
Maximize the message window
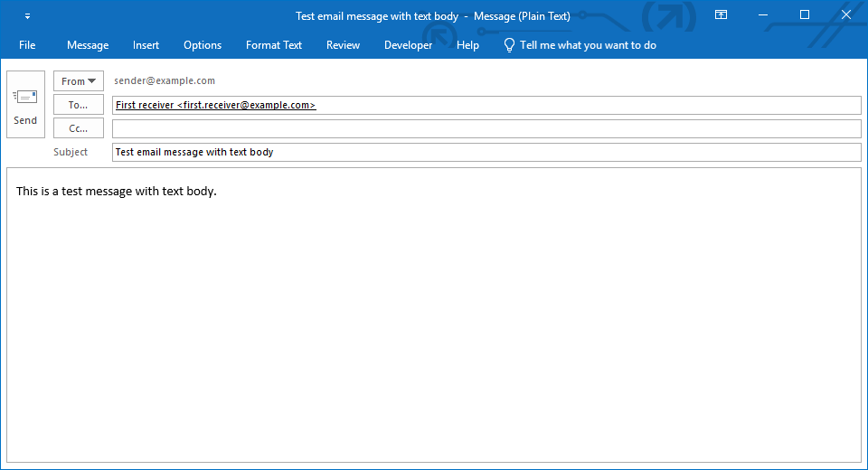click(805, 15)
